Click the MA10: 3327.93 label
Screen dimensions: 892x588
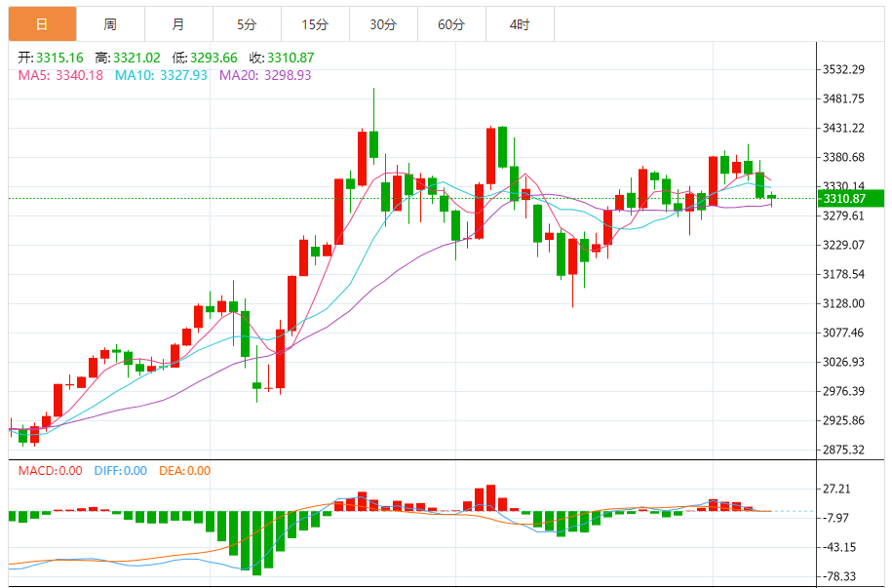[x=161, y=75]
